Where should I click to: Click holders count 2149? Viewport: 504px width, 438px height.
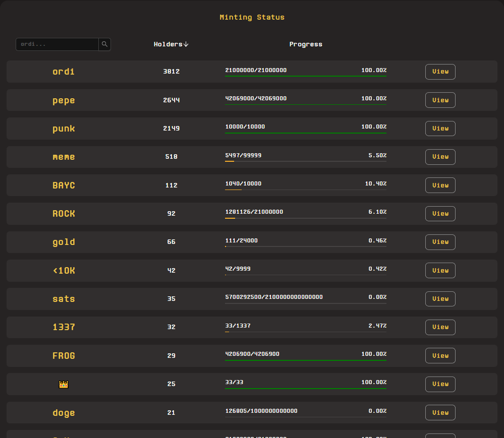click(x=172, y=129)
